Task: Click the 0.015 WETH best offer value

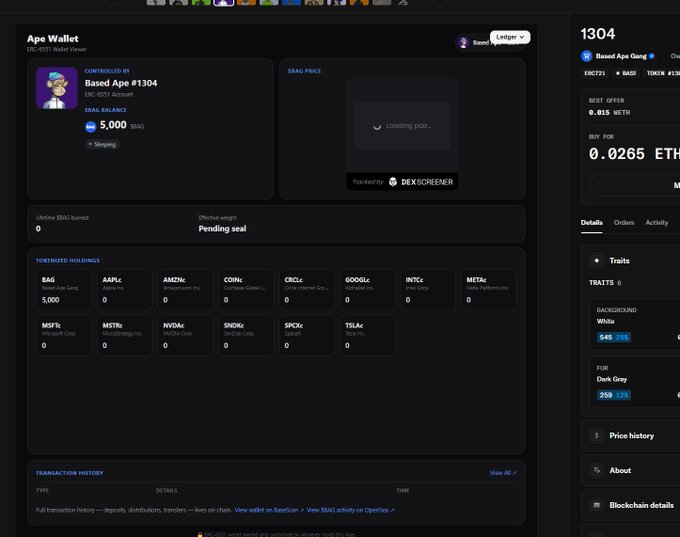Action: [x=609, y=112]
